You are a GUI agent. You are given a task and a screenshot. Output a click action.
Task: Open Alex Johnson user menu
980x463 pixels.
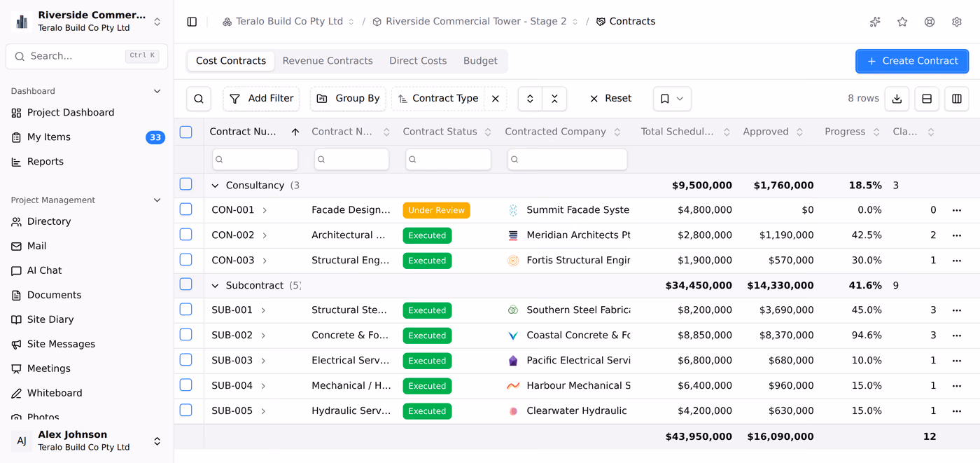pyautogui.click(x=87, y=441)
